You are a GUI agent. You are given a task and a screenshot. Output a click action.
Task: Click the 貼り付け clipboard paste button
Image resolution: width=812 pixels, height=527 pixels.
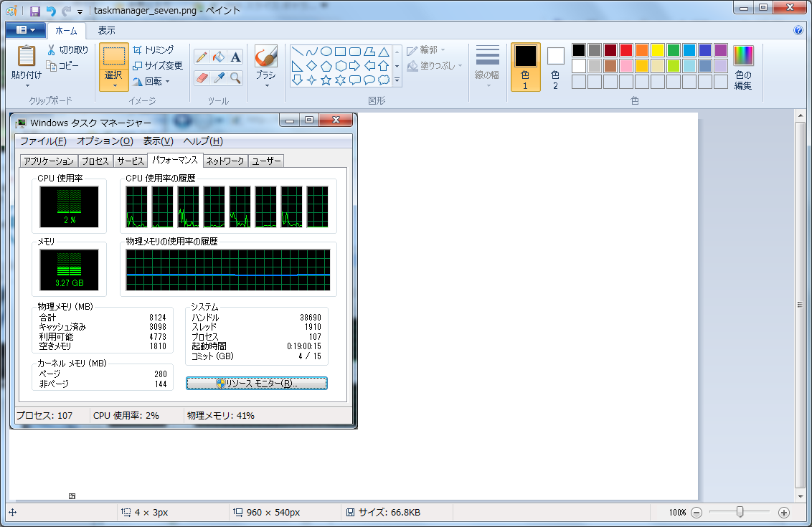click(x=27, y=61)
